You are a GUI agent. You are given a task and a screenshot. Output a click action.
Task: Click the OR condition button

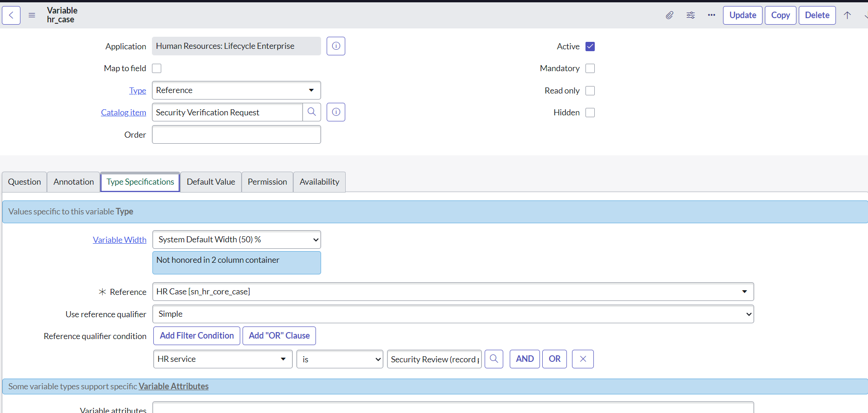click(x=554, y=359)
